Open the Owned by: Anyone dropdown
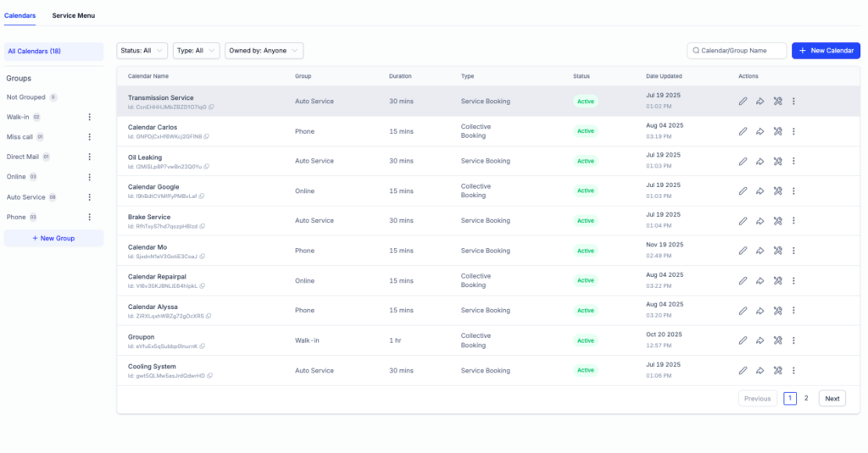 pyautogui.click(x=264, y=51)
